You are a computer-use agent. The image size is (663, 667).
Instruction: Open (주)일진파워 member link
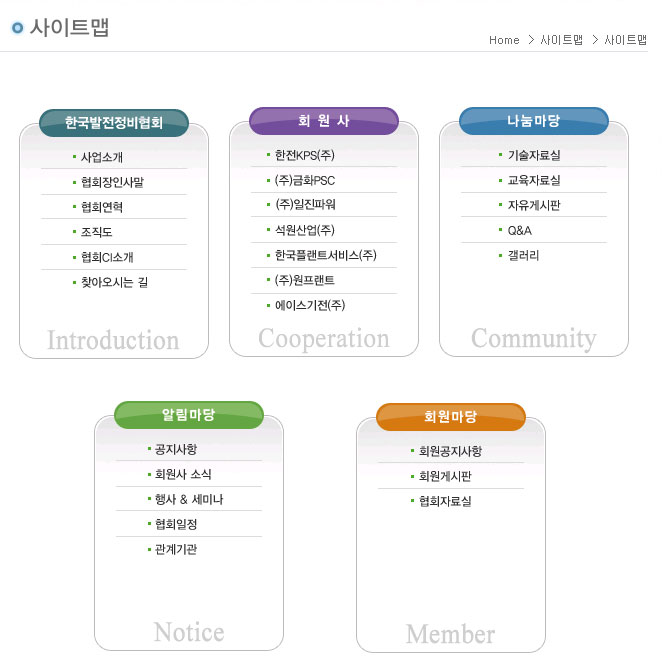point(305,205)
